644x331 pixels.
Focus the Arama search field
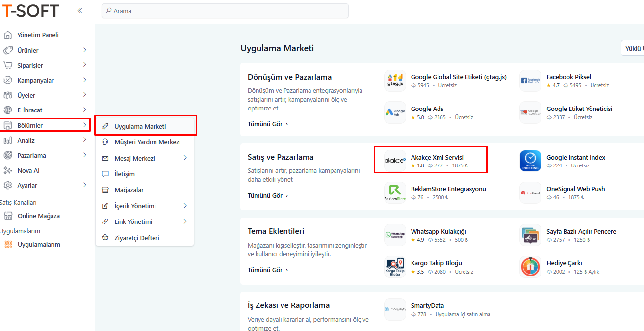click(x=225, y=11)
